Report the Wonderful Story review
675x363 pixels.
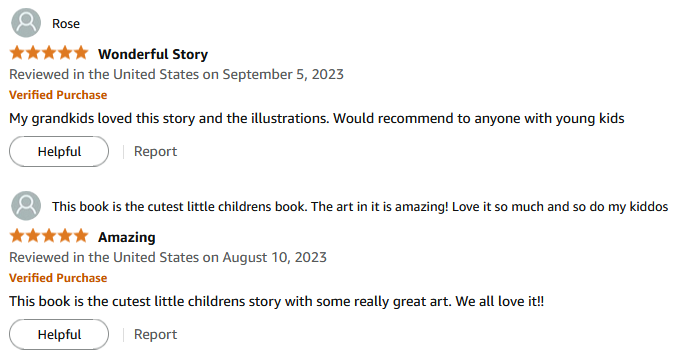155,152
